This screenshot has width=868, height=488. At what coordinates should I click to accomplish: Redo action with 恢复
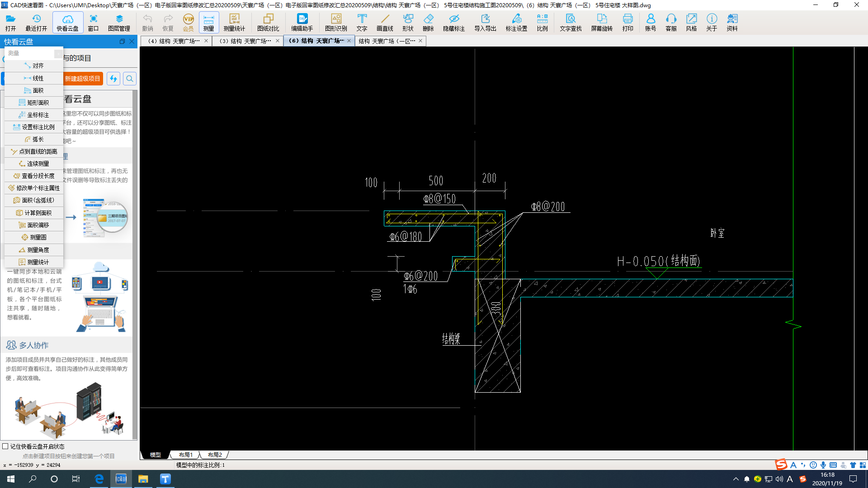coord(168,22)
